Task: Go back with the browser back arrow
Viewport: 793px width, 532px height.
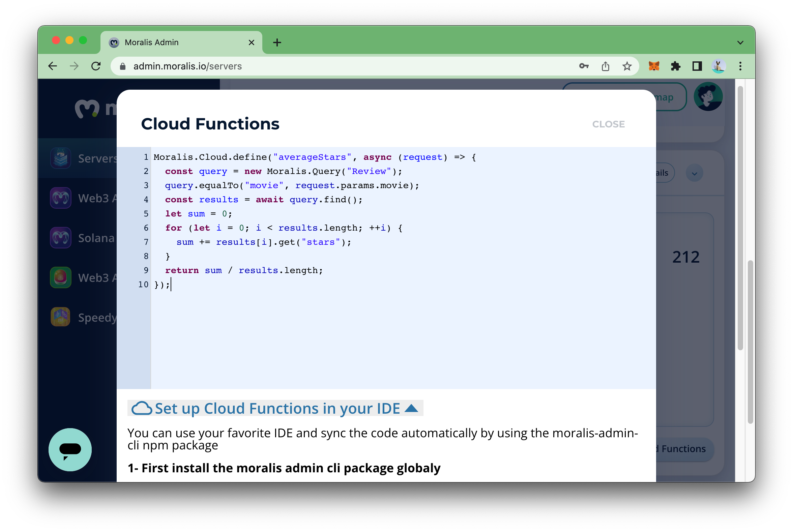Action: tap(53, 66)
